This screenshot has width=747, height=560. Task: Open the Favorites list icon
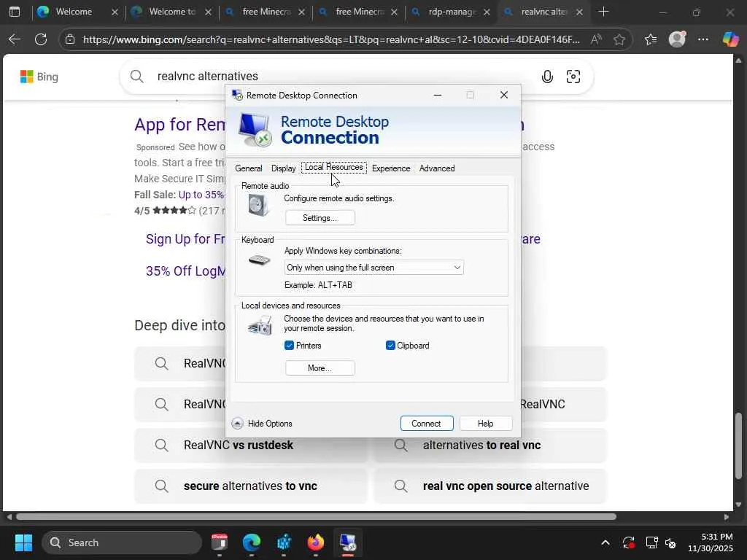[651, 39]
